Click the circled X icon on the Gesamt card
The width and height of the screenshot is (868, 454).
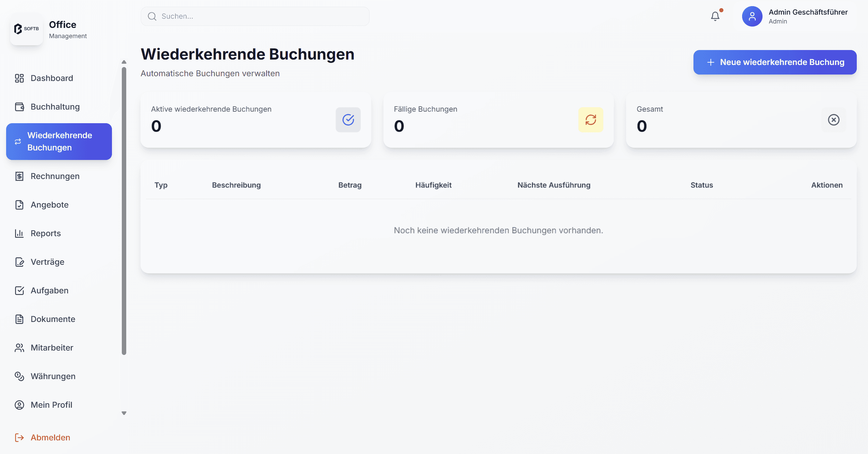(833, 120)
